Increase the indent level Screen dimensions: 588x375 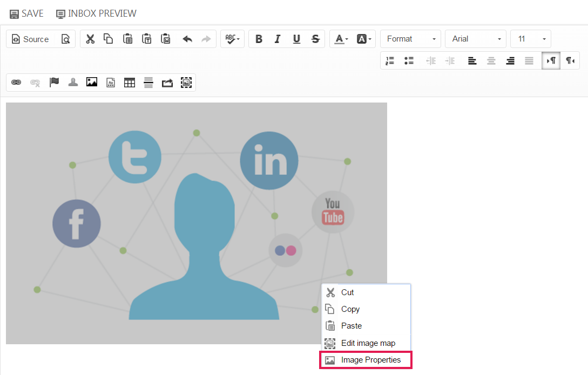coord(450,60)
